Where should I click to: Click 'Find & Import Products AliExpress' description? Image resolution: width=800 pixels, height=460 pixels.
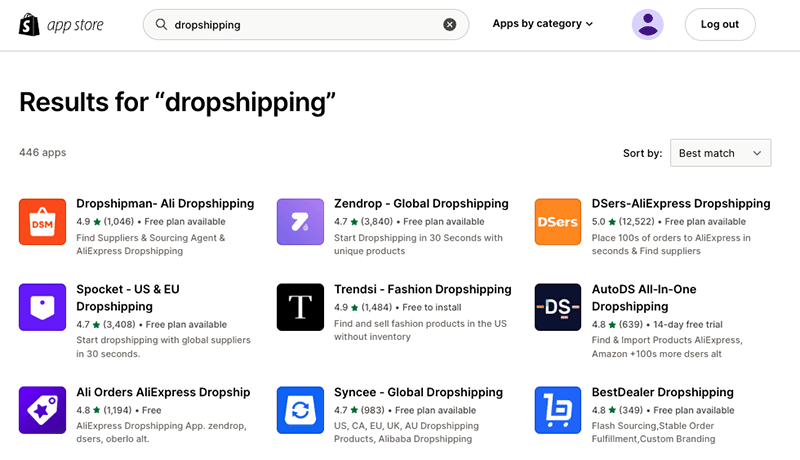pos(667,347)
